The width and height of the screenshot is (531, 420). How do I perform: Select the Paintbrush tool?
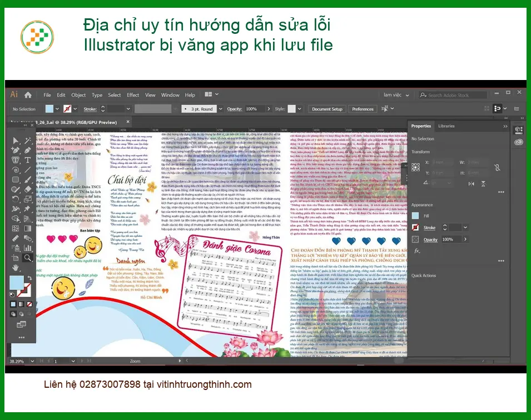[x=28, y=179]
